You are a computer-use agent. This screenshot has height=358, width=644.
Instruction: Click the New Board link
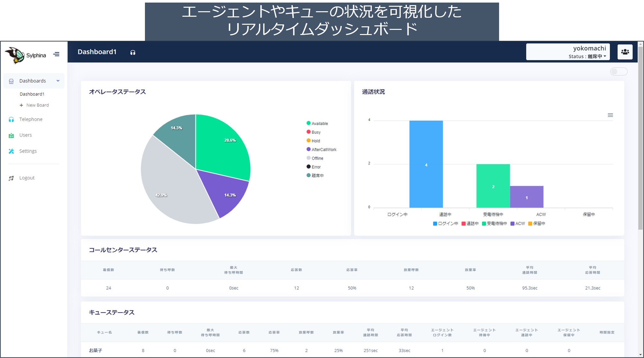[x=37, y=105]
